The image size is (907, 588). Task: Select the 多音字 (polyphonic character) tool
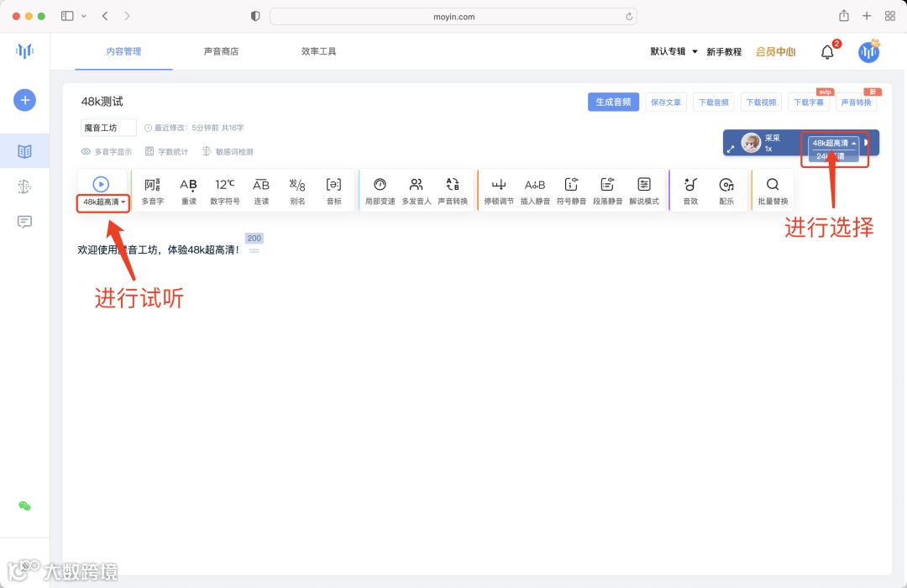(x=151, y=190)
